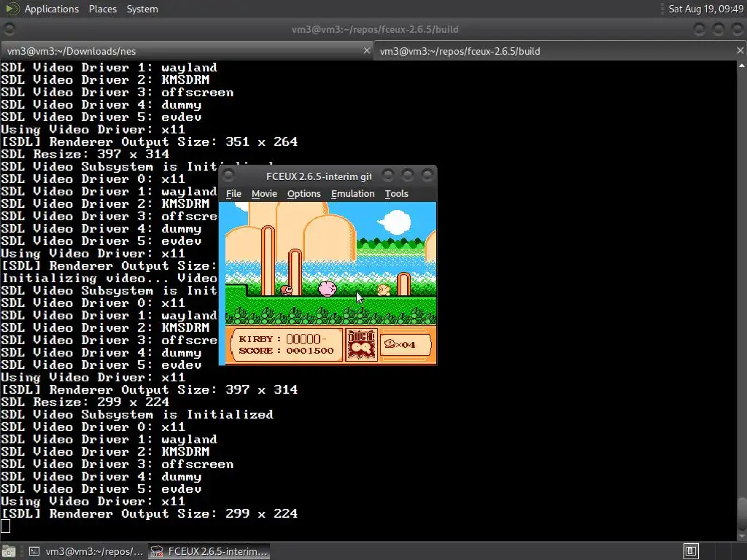The height and width of the screenshot is (560, 747).
Task: Click the white cloud in the game sky
Action: (395, 222)
